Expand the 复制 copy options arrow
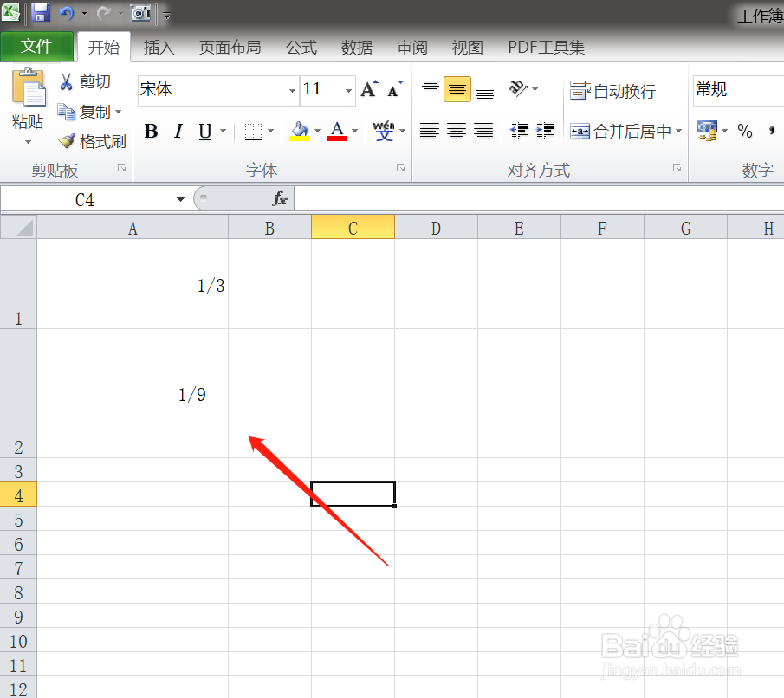The height and width of the screenshot is (698, 784). [x=119, y=112]
